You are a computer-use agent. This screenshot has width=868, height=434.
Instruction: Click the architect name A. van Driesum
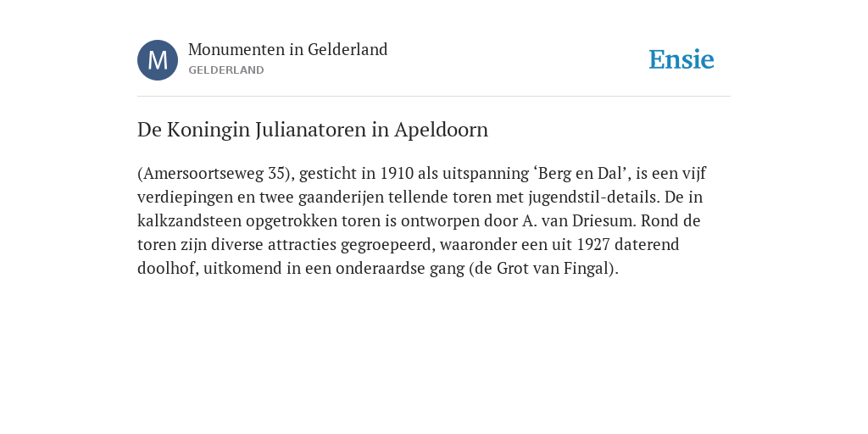[579, 221]
